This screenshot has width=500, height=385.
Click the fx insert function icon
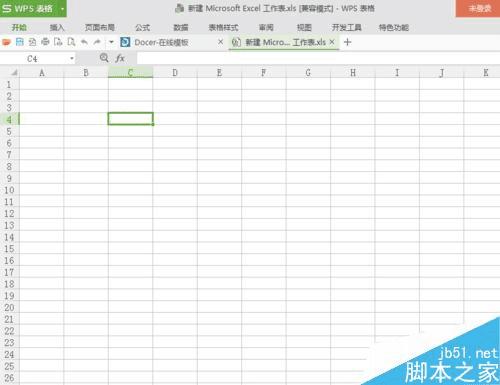click(120, 58)
